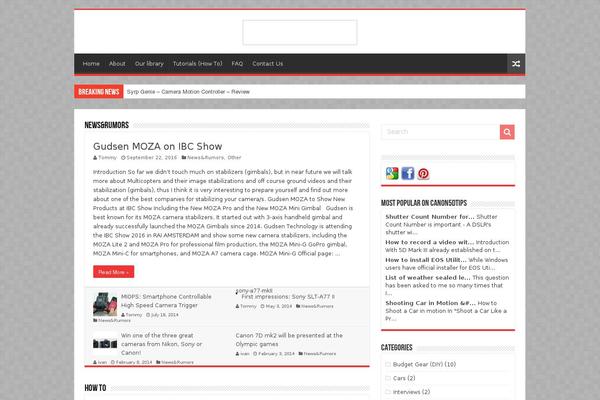Open the Contact Us menu item
This screenshot has height=400, width=600.
267,64
